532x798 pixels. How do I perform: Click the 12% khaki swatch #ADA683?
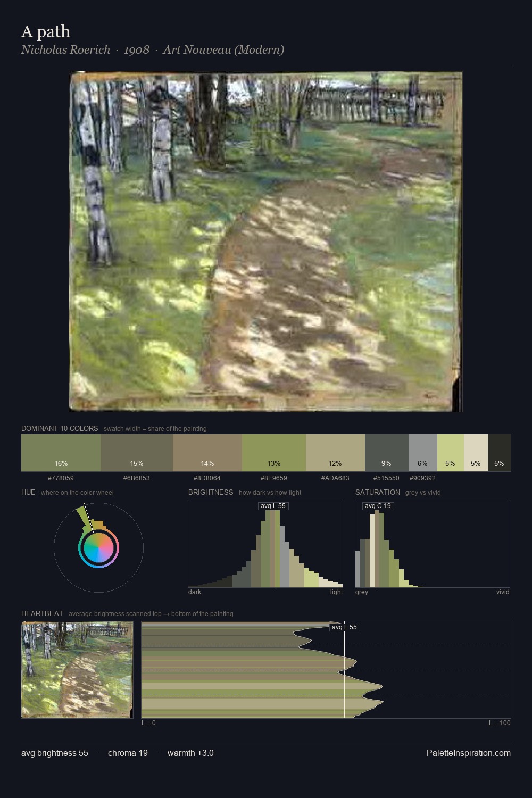tap(335, 453)
